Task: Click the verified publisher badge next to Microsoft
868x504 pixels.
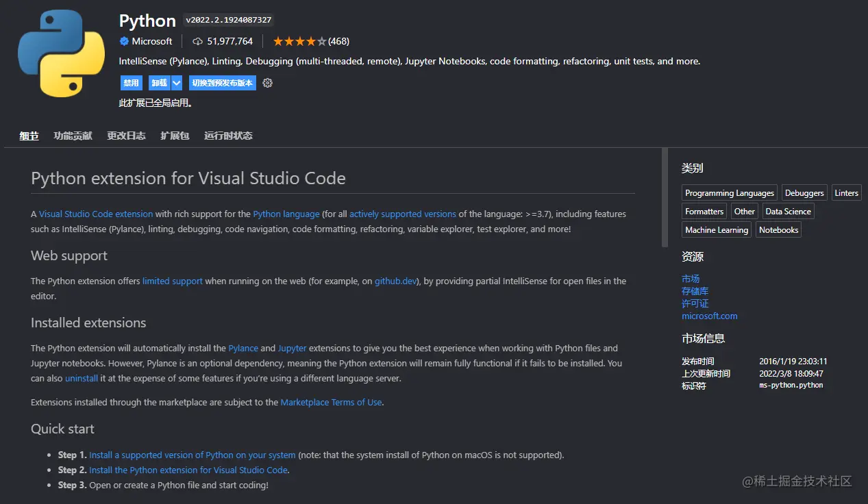Action: (x=125, y=41)
